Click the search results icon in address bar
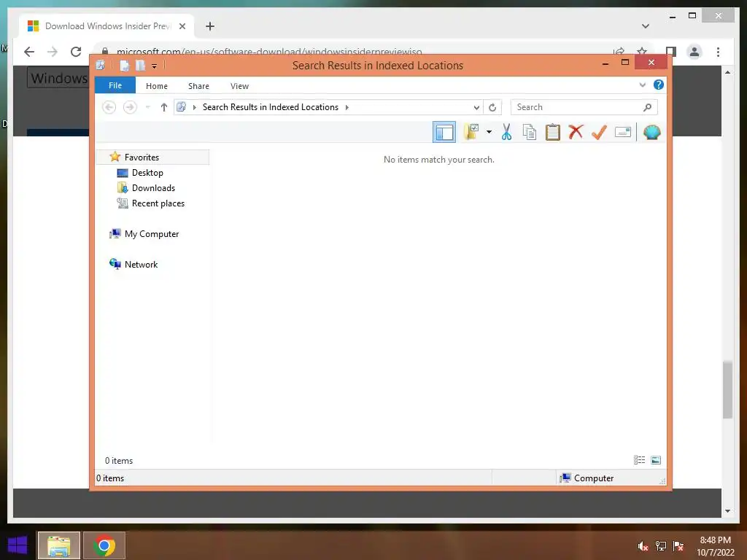 (x=182, y=107)
